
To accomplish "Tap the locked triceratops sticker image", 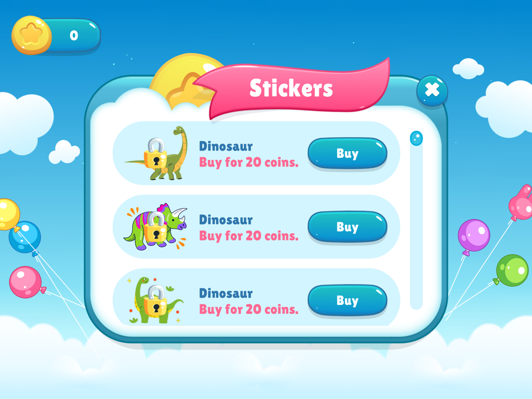I will pyautogui.click(x=156, y=227).
